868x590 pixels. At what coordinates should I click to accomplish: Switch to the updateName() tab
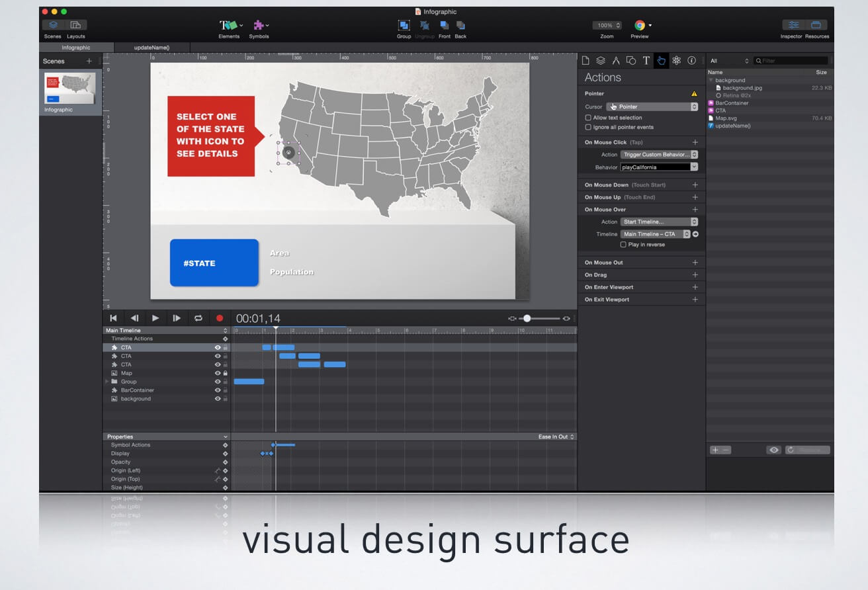152,48
